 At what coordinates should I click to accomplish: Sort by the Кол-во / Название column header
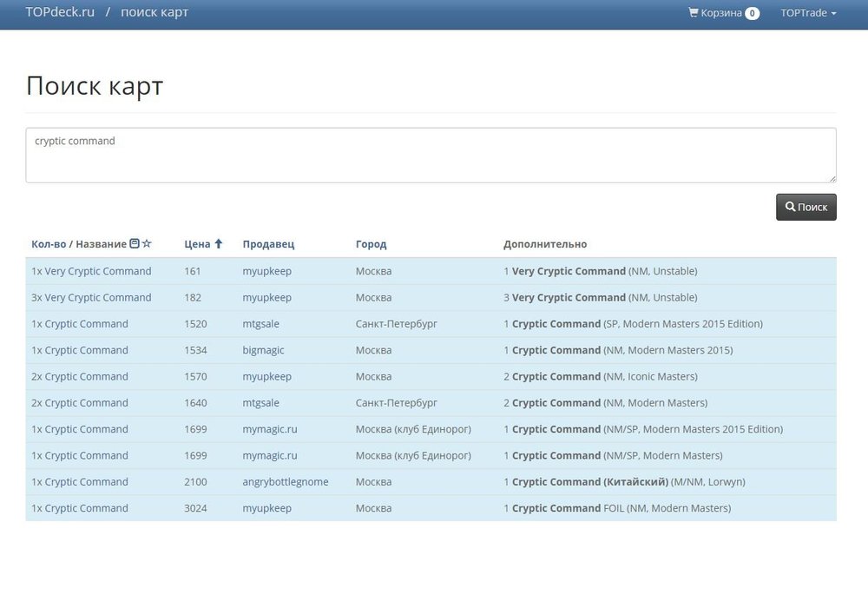(x=78, y=244)
